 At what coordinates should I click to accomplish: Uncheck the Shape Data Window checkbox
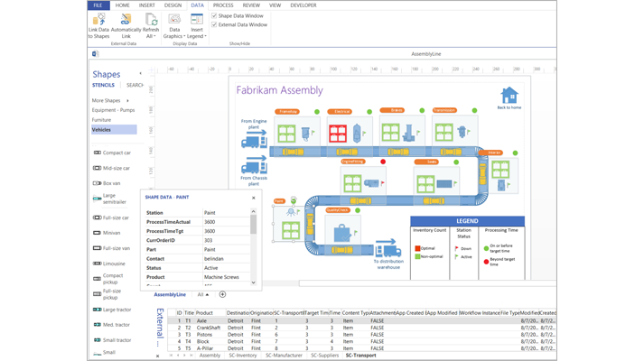pos(214,15)
